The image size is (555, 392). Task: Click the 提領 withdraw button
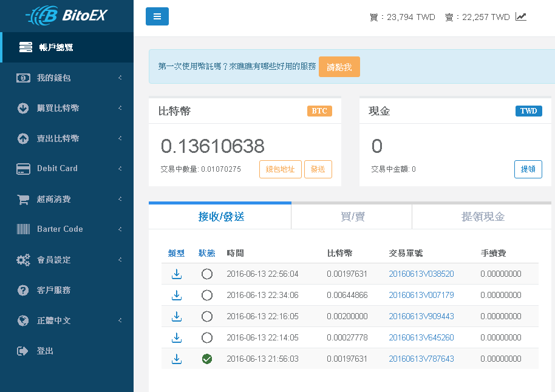528,169
